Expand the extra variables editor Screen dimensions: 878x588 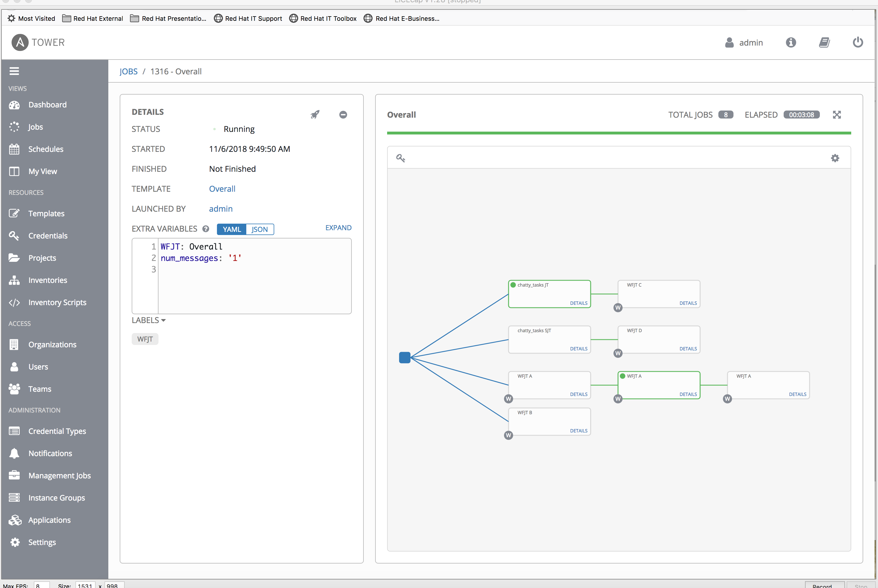(338, 228)
